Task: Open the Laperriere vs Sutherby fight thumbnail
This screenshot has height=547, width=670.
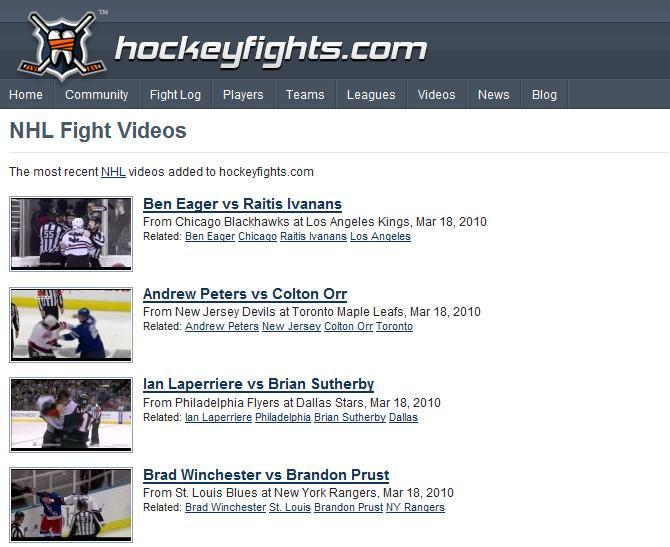Action: (71, 415)
